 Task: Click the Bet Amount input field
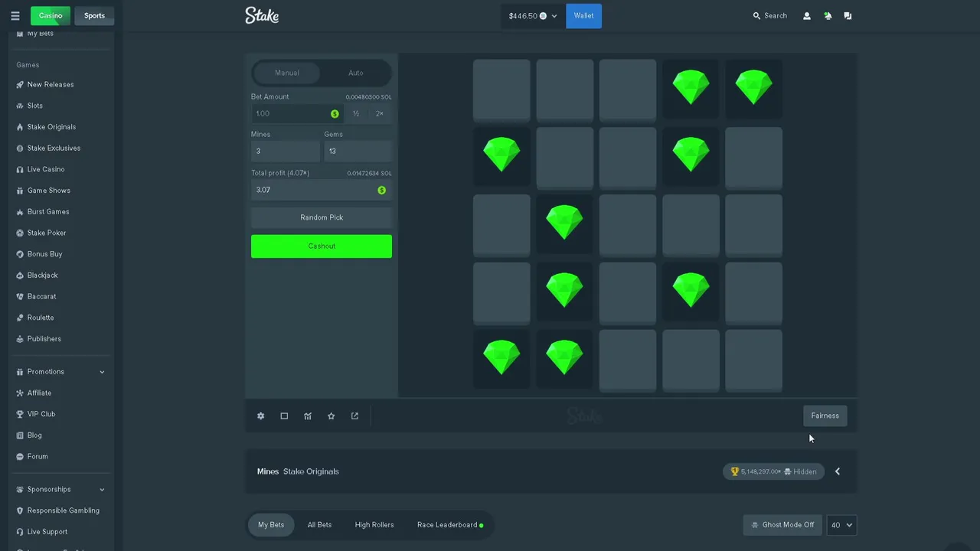[297, 113]
